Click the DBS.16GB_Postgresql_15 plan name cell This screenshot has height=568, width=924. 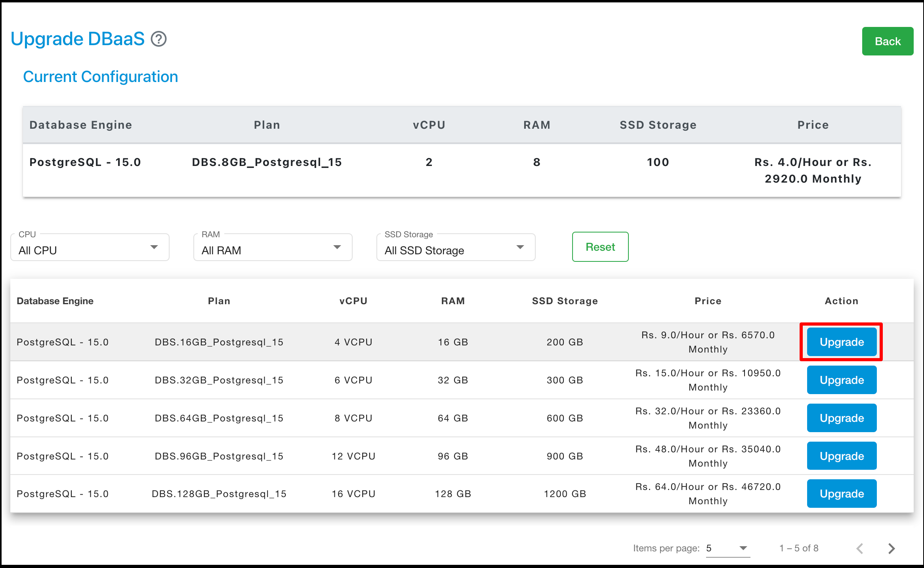(219, 342)
